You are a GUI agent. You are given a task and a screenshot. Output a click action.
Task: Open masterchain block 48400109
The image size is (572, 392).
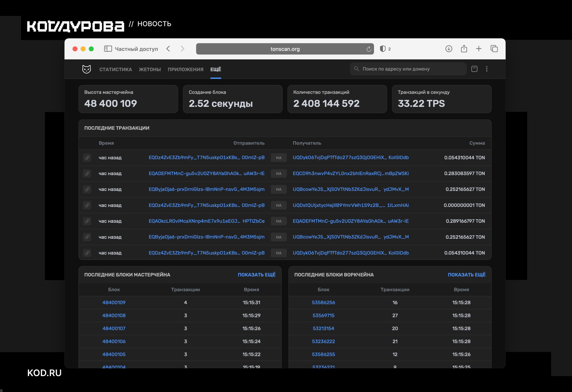pyautogui.click(x=114, y=302)
